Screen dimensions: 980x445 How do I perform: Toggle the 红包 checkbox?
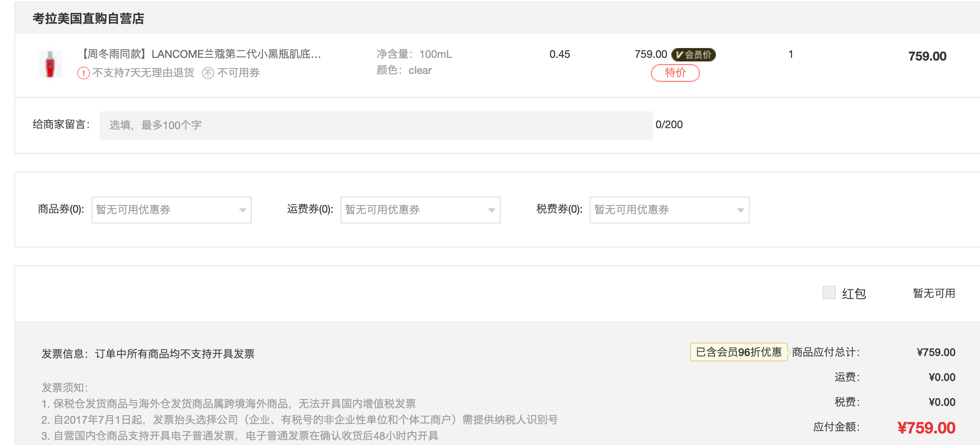tap(829, 293)
